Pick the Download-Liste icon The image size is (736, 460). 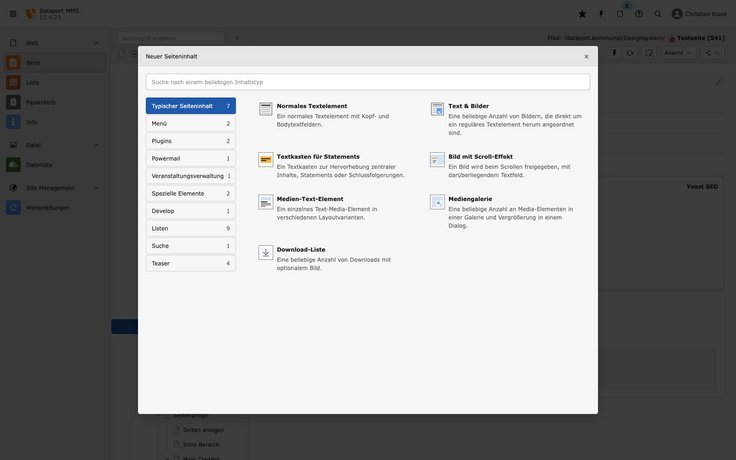[x=266, y=253]
